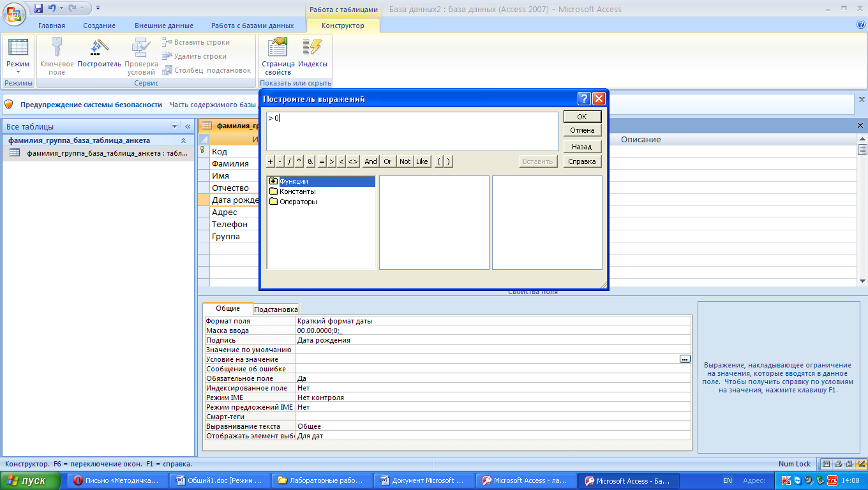
Task: Click into the expression text box
Action: [412, 131]
